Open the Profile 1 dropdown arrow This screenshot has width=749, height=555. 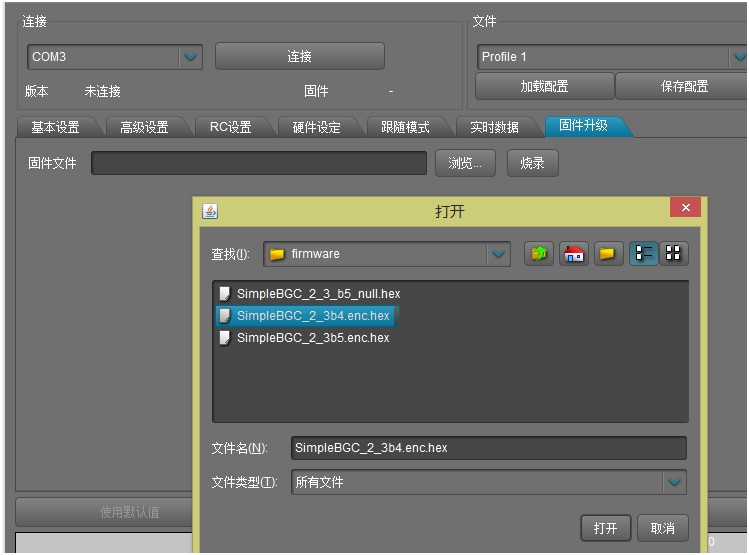click(x=739, y=57)
